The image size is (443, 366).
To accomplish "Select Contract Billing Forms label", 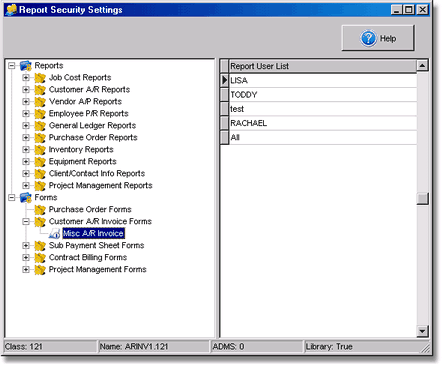I will 88,258.
